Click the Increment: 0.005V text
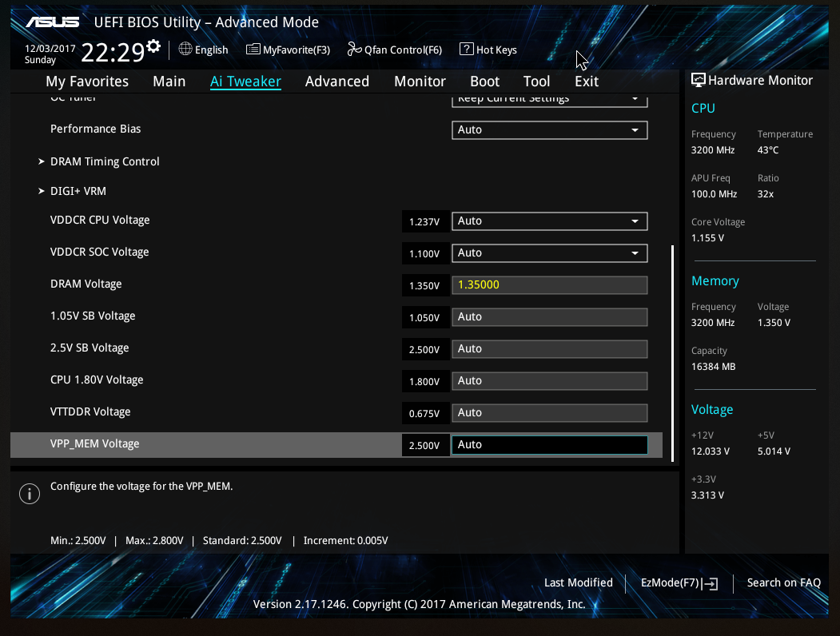 [x=345, y=541]
